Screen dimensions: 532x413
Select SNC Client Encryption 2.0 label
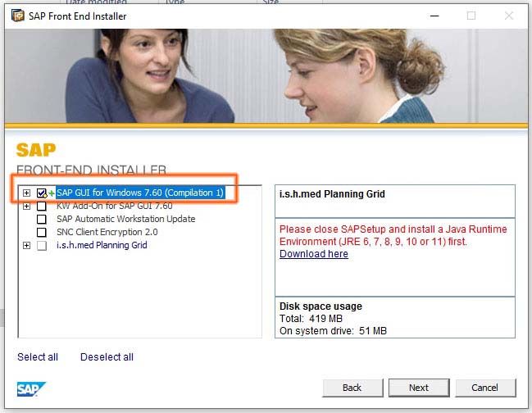(x=107, y=232)
